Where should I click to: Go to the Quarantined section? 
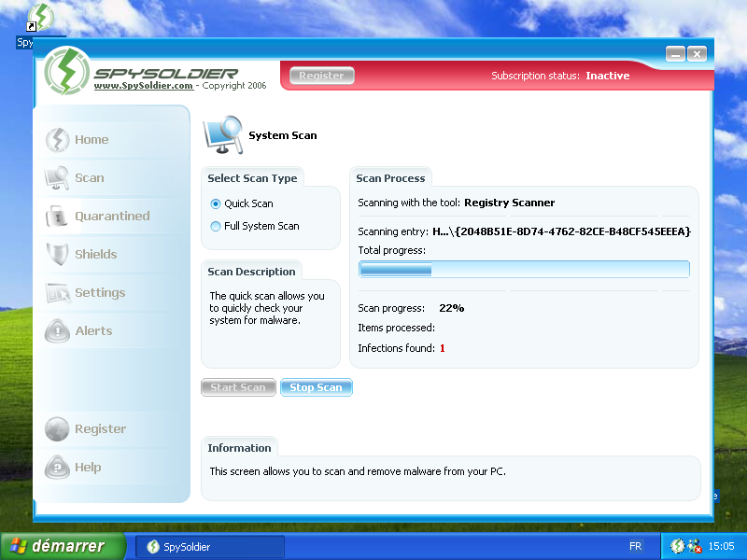coord(112,217)
